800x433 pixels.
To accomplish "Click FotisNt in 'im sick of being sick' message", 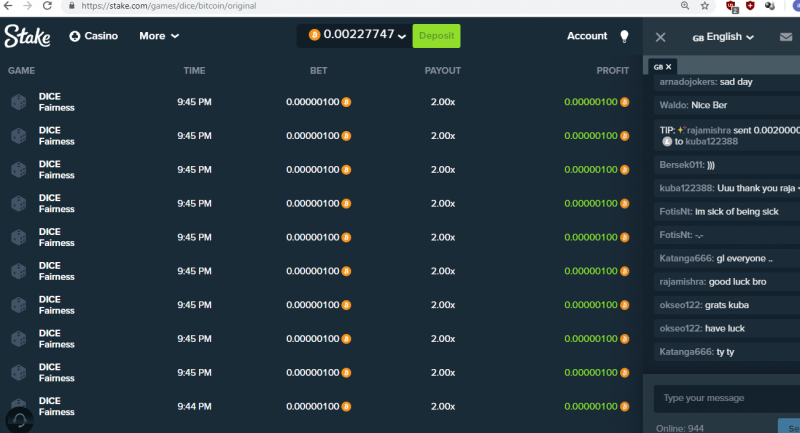I will tap(676, 212).
